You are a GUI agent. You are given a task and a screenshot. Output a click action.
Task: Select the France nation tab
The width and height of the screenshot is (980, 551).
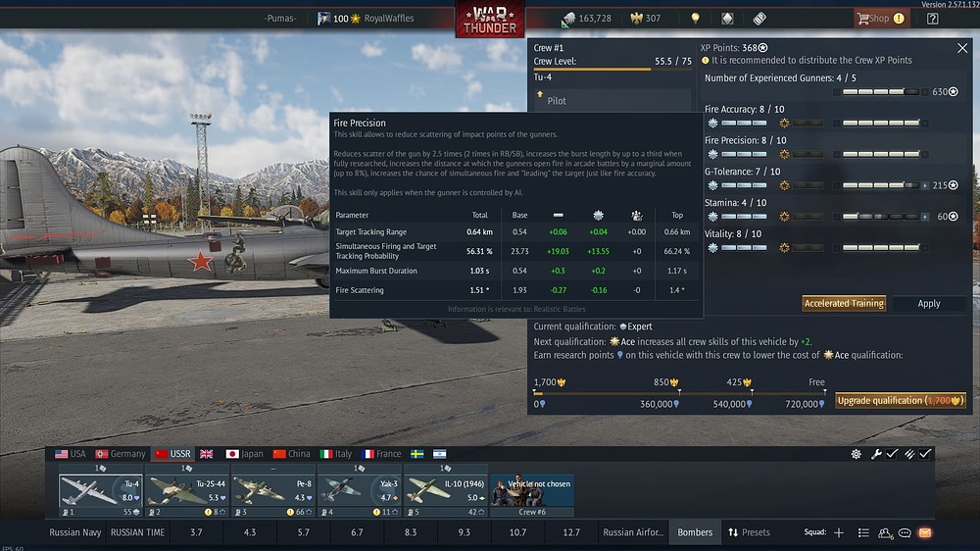(381, 453)
